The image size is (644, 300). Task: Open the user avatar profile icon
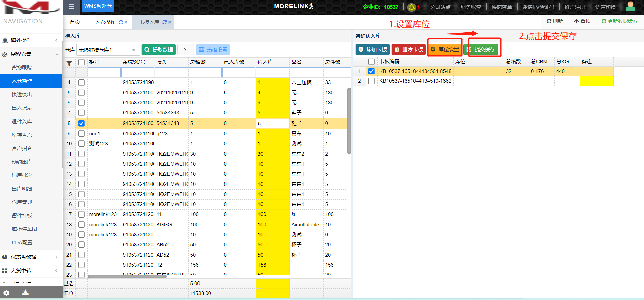point(630,6)
